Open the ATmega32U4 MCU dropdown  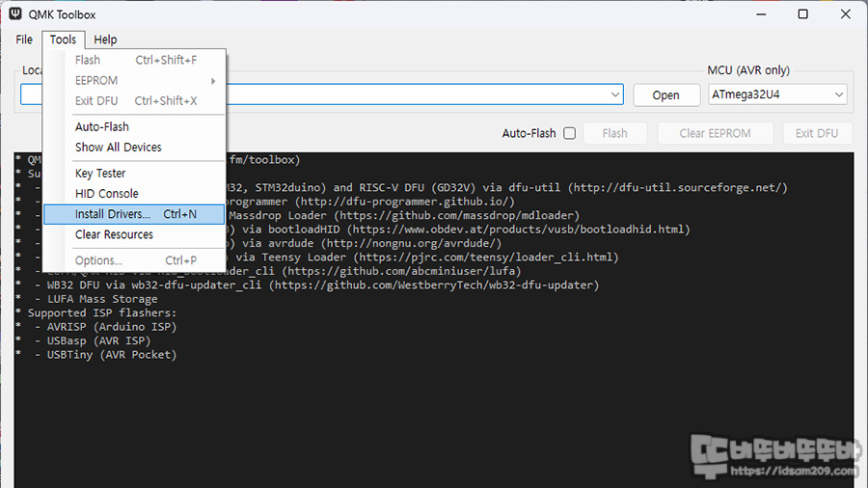click(x=777, y=95)
